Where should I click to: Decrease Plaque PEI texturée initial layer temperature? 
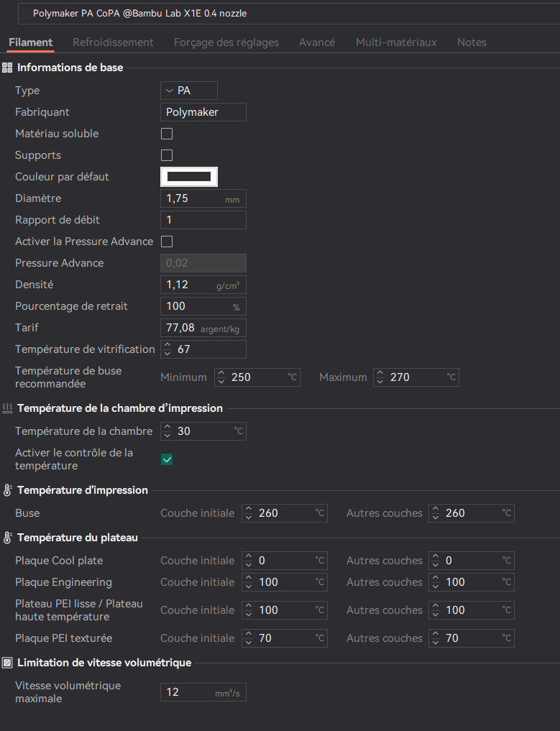[249, 642]
